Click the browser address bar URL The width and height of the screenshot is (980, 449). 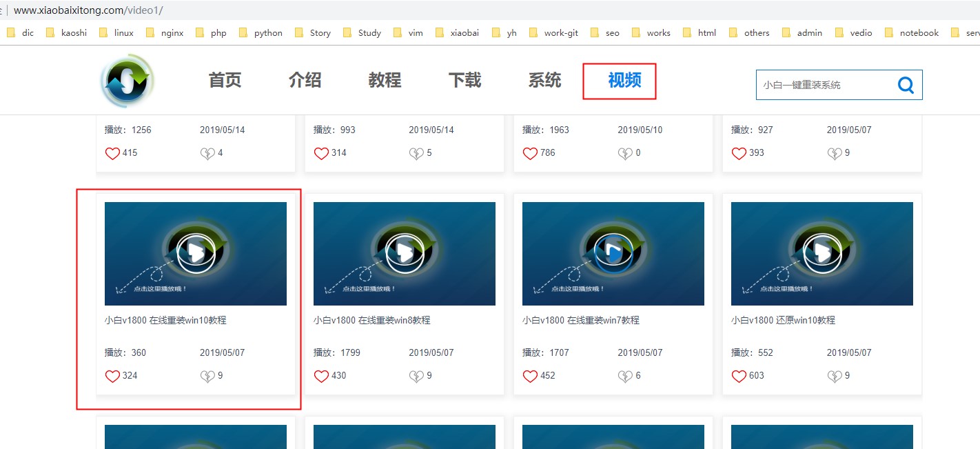88,10
